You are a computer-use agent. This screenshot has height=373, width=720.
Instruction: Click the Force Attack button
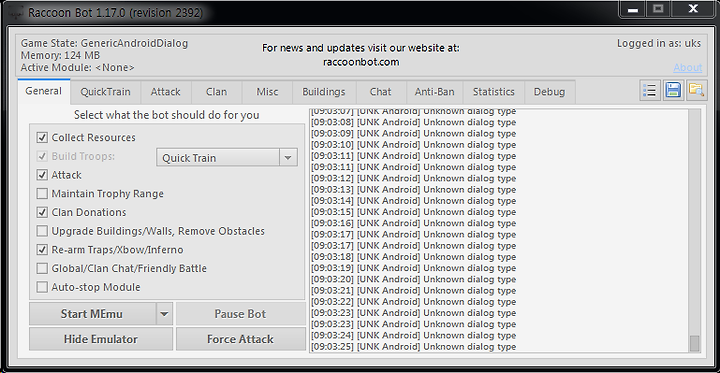tap(241, 339)
